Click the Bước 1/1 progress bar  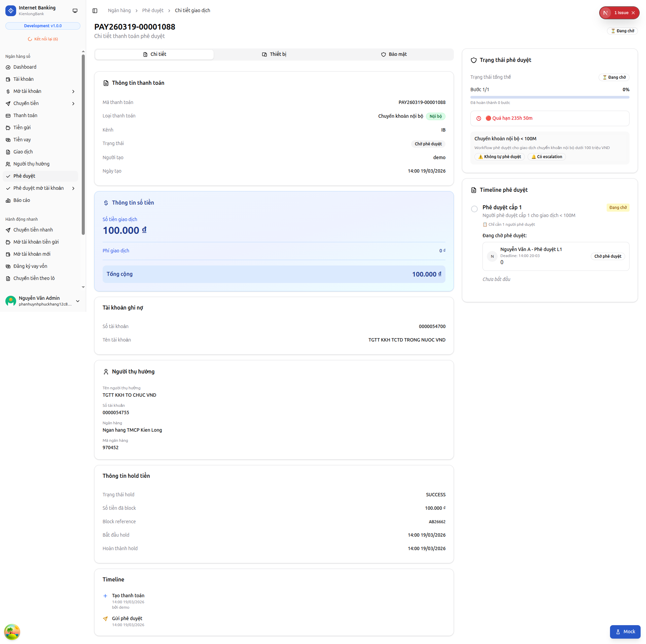point(550,97)
